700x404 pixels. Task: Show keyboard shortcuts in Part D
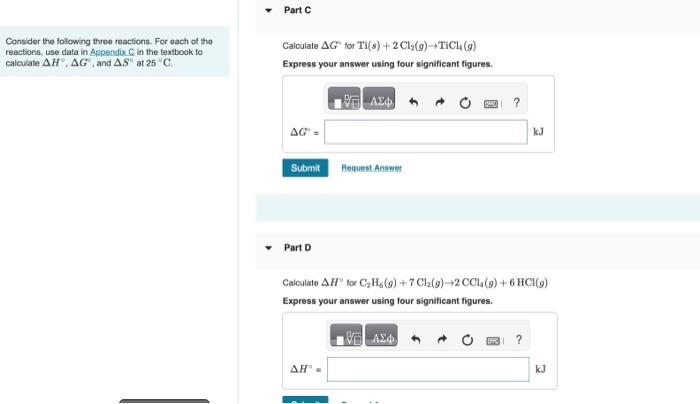click(493, 341)
